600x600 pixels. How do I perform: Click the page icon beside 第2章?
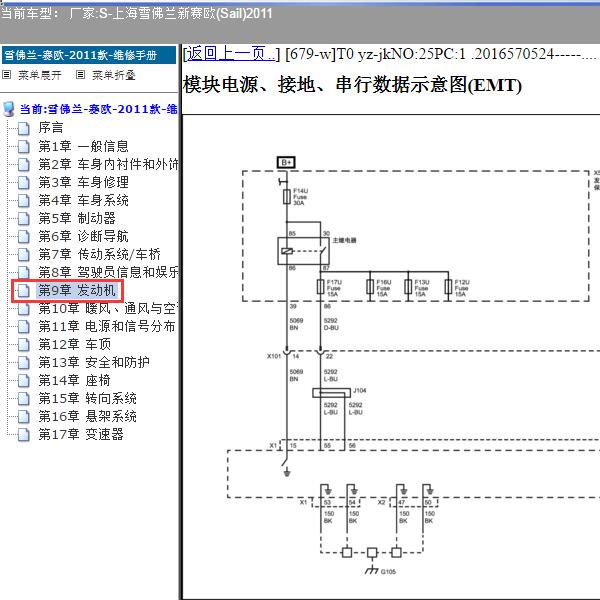pyautogui.click(x=23, y=165)
